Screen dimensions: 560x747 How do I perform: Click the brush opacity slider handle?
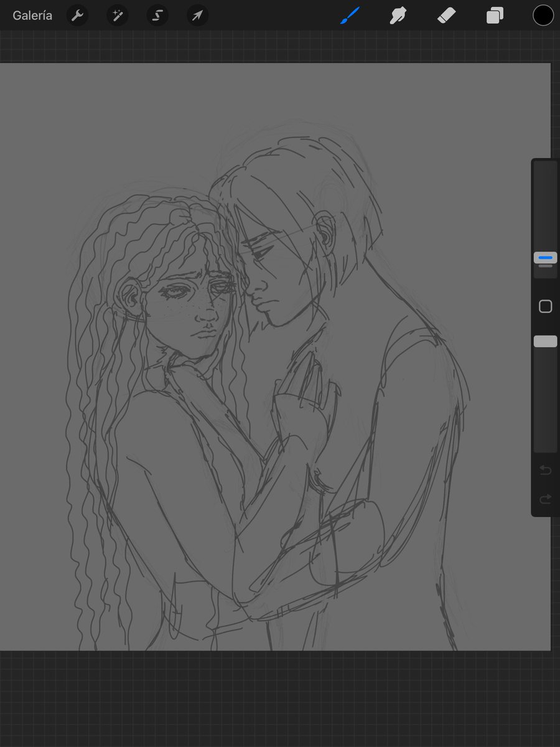tap(546, 341)
